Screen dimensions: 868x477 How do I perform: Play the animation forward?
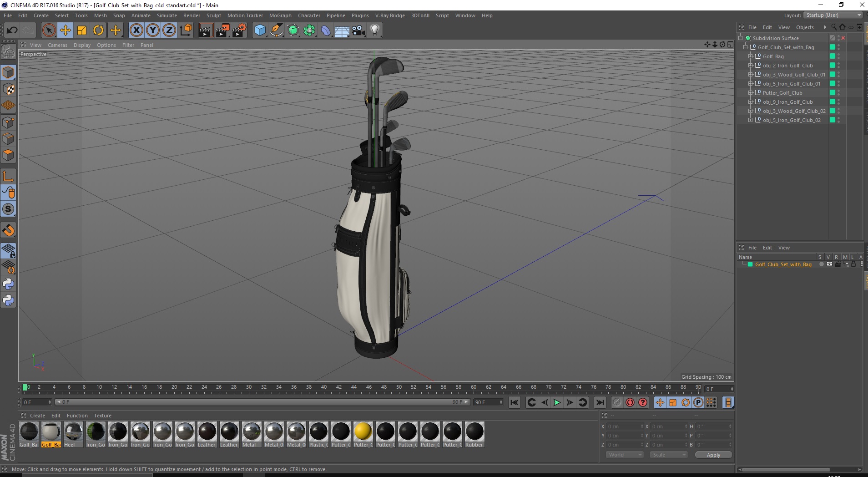(557, 402)
